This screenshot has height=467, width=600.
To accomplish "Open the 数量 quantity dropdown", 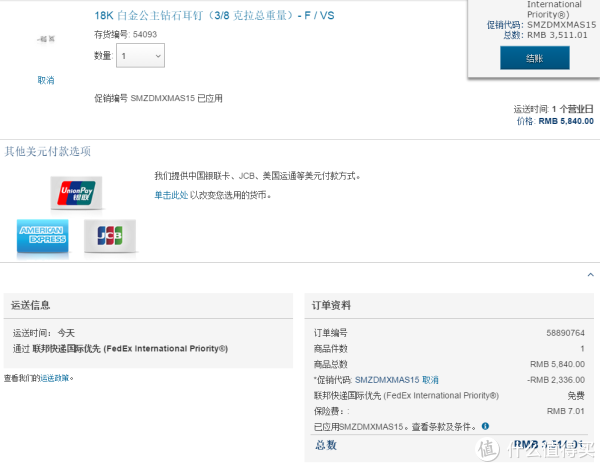I will click(140, 56).
